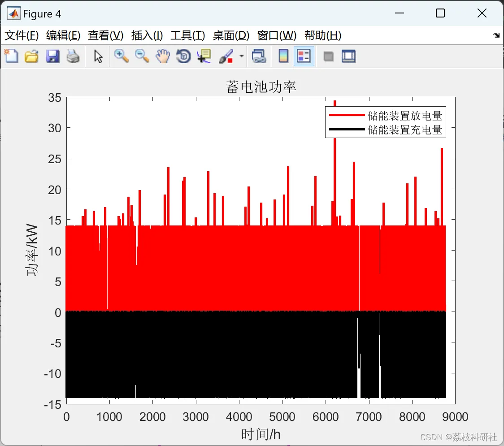
Task: Activate the Zoom In magnifier tool
Action: pos(122,56)
